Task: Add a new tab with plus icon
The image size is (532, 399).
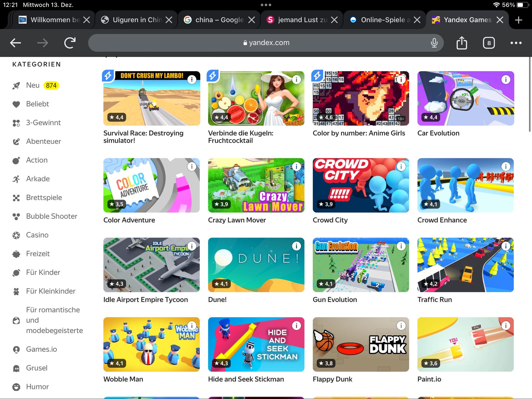Action: [x=518, y=20]
